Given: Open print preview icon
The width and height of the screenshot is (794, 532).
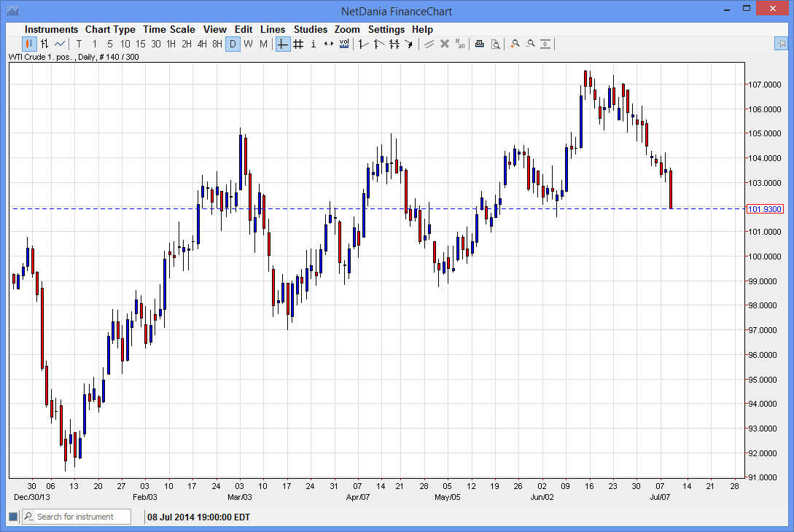Looking at the screenshot, I should click(496, 44).
